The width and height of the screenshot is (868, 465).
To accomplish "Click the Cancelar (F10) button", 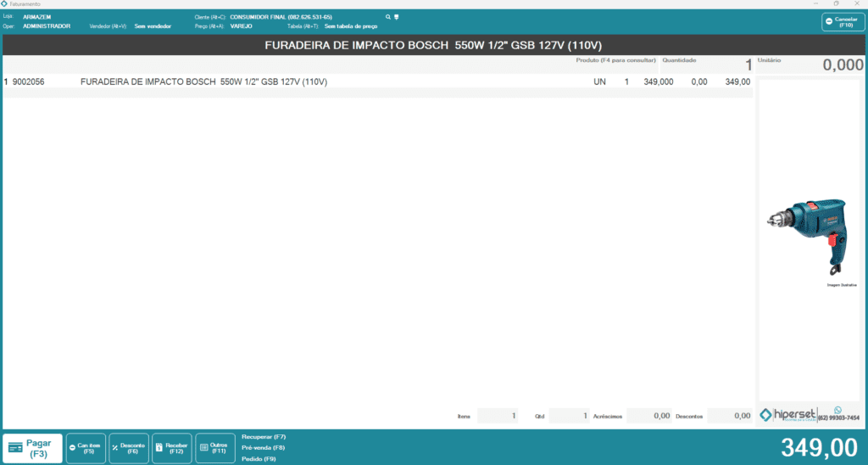I will click(x=843, y=22).
